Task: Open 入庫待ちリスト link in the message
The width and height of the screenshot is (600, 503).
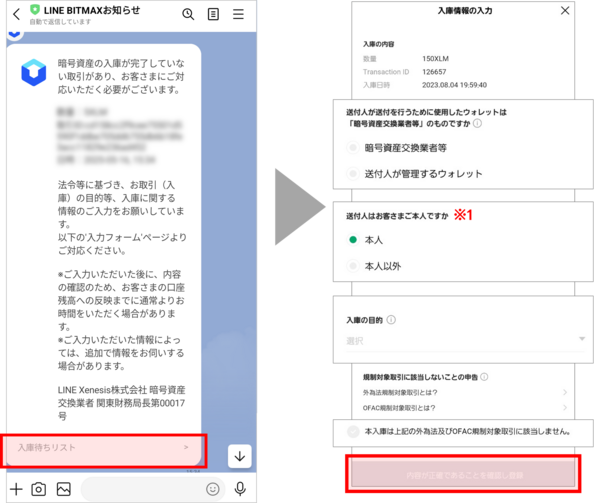Action: 103,448
